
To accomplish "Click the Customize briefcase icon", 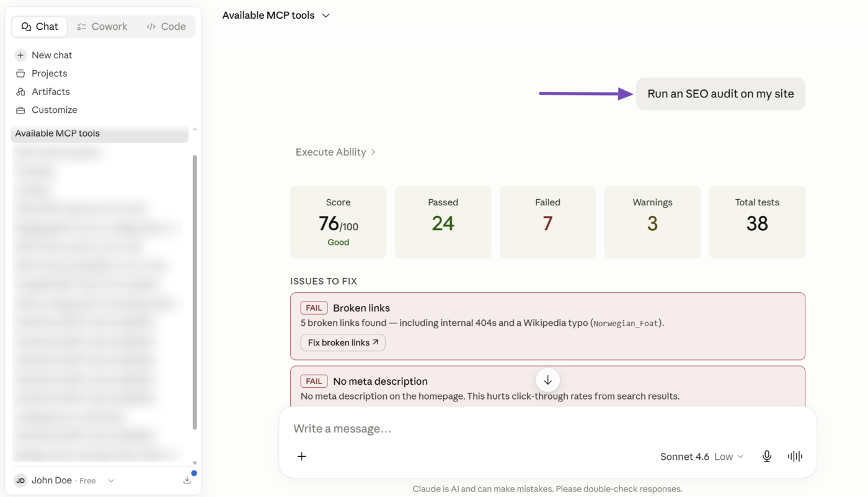I will [20, 110].
